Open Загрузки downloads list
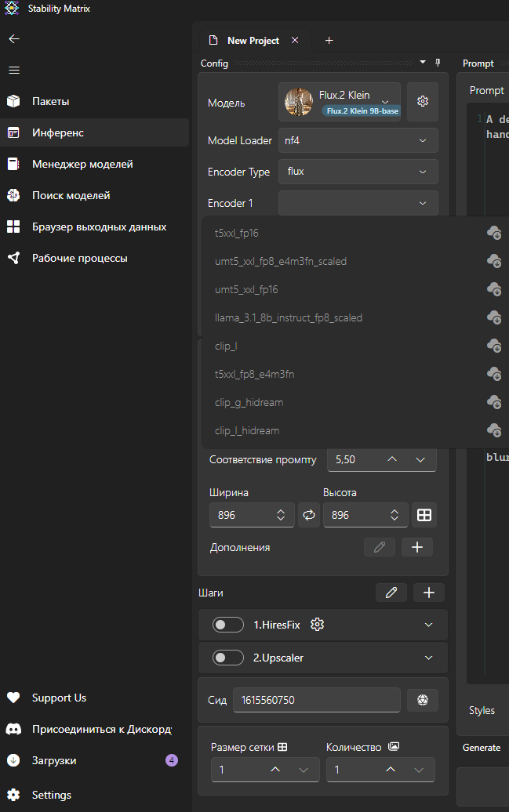This screenshot has width=509, height=812. click(x=94, y=760)
